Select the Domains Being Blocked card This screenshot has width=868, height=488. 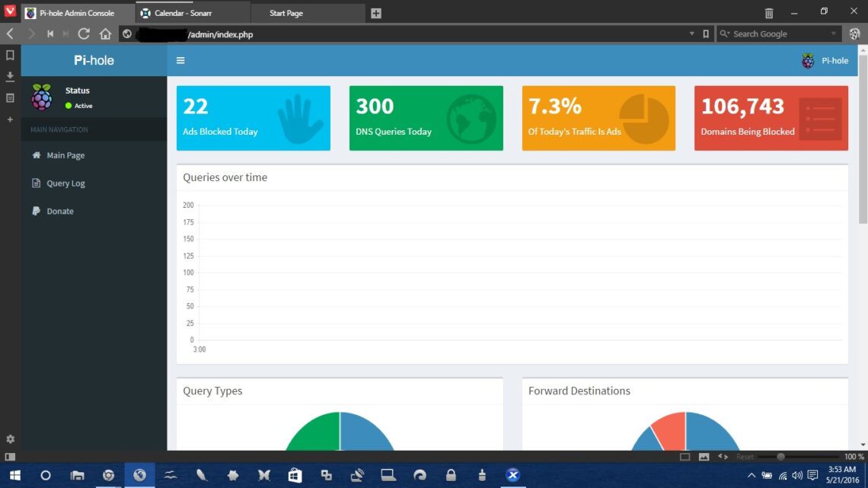tap(771, 118)
